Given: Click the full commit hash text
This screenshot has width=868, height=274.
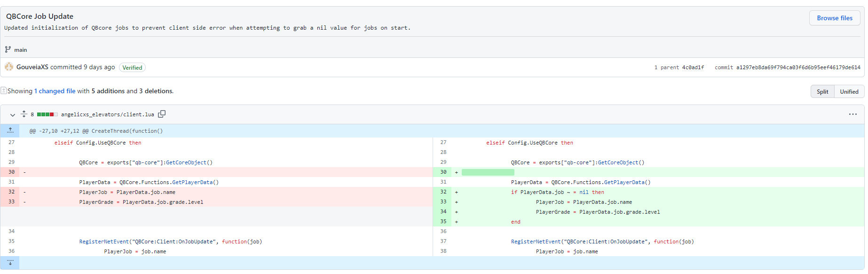Looking at the screenshot, I should click(x=798, y=67).
